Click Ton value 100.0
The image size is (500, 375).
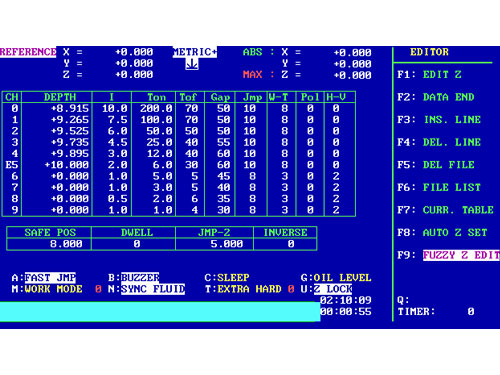tap(156, 120)
